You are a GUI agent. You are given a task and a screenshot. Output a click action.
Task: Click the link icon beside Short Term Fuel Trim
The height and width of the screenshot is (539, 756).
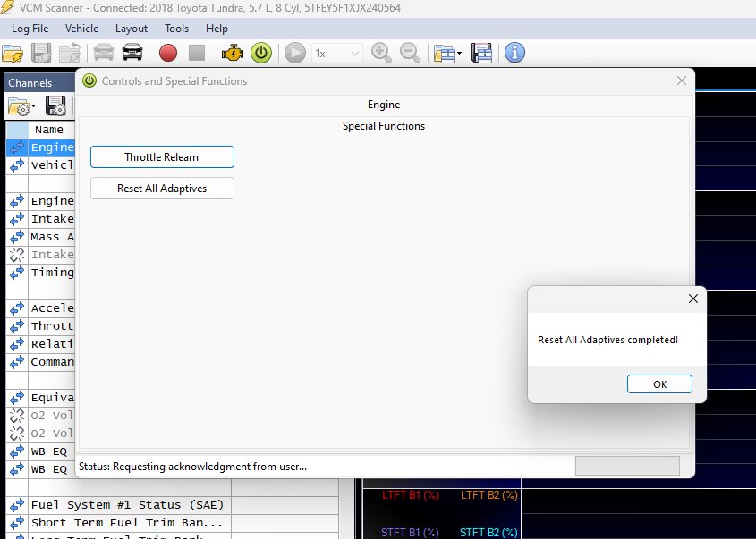point(17,523)
